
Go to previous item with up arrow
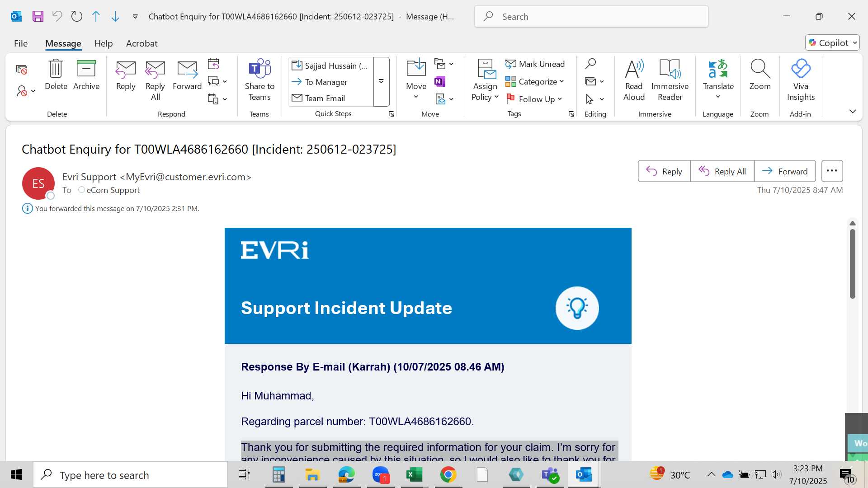96,17
